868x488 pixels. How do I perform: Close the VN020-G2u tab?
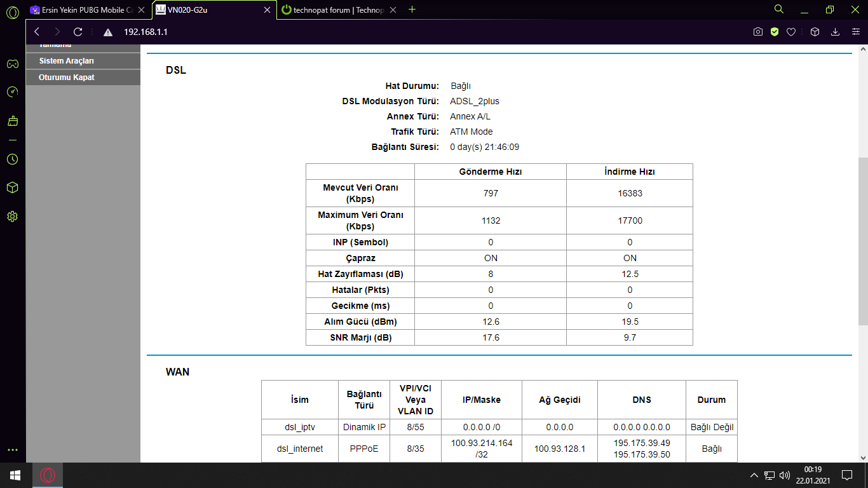pos(268,10)
